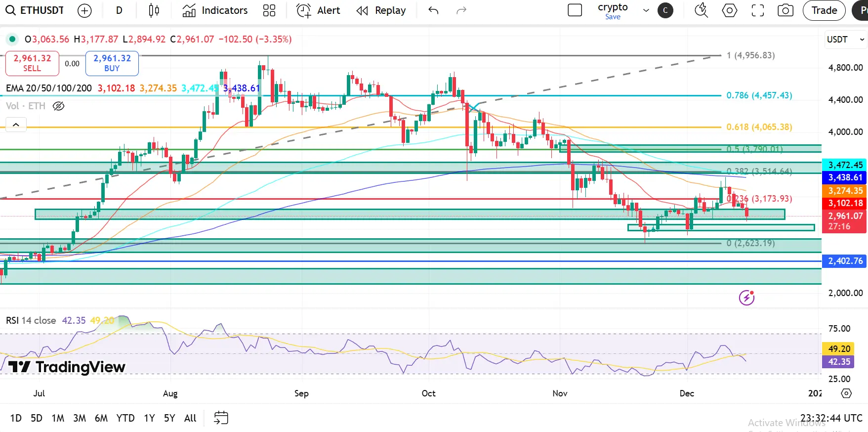Viewport: 868px width, 432px height.
Task: Select the YTD time range
Action: [x=125, y=418]
